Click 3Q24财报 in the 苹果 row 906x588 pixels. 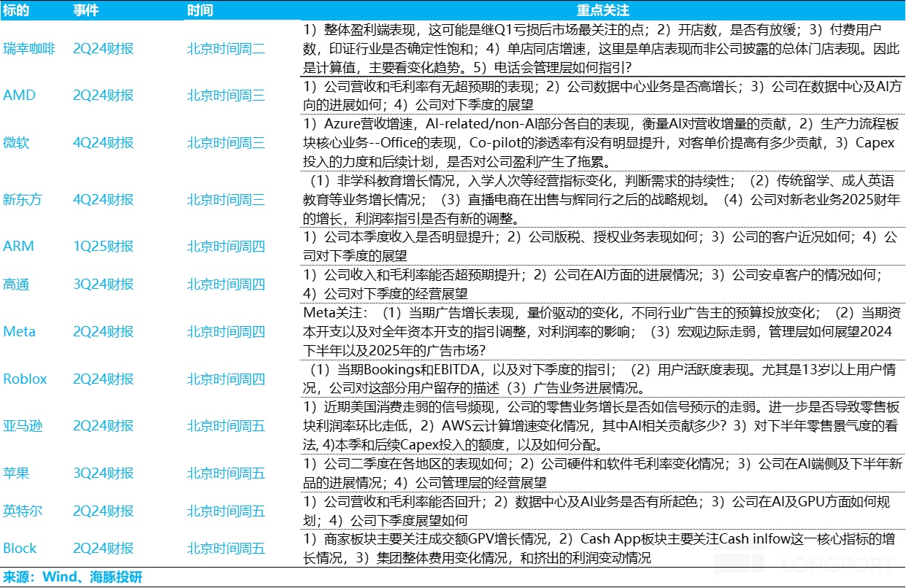coord(104,473)
